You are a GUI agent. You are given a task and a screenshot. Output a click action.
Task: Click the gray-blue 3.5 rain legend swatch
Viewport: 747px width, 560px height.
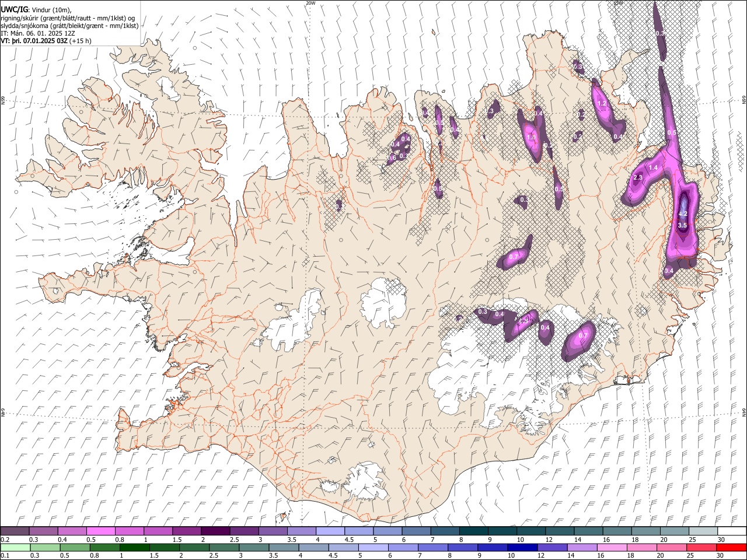[284, 547]
